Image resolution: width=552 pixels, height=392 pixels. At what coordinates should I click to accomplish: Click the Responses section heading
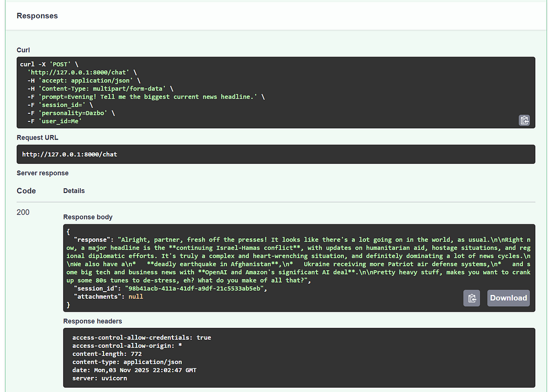(37, 16)
